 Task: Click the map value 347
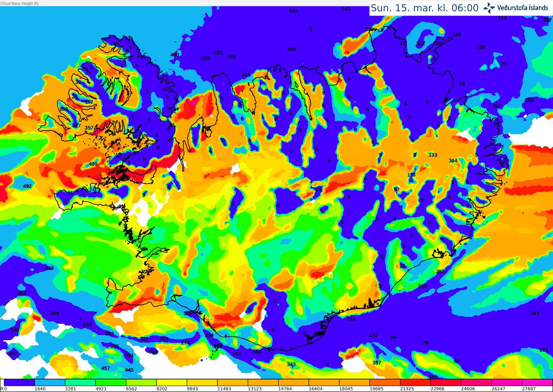[535, 313]
